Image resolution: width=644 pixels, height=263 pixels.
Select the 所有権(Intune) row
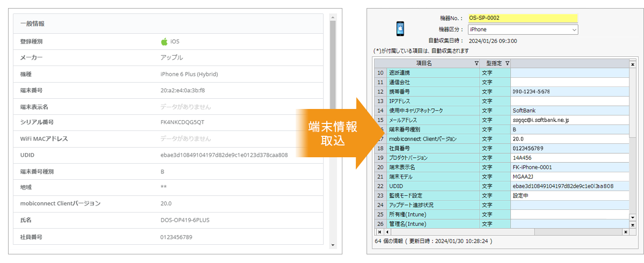(x=501, y=214)
